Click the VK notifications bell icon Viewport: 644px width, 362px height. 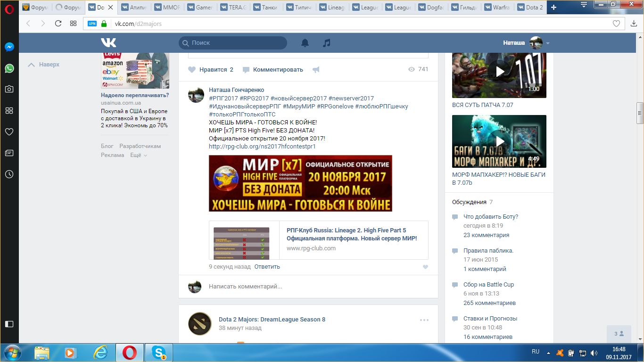coord(305,43)
